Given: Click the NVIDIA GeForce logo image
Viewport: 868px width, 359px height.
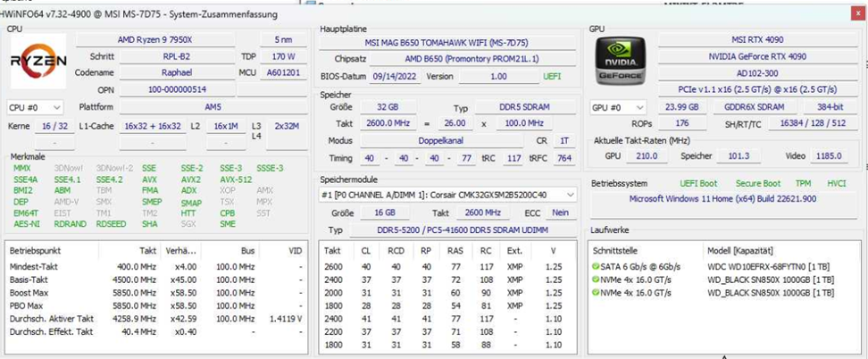Looking at the screenshot, I should pos(622,61).
